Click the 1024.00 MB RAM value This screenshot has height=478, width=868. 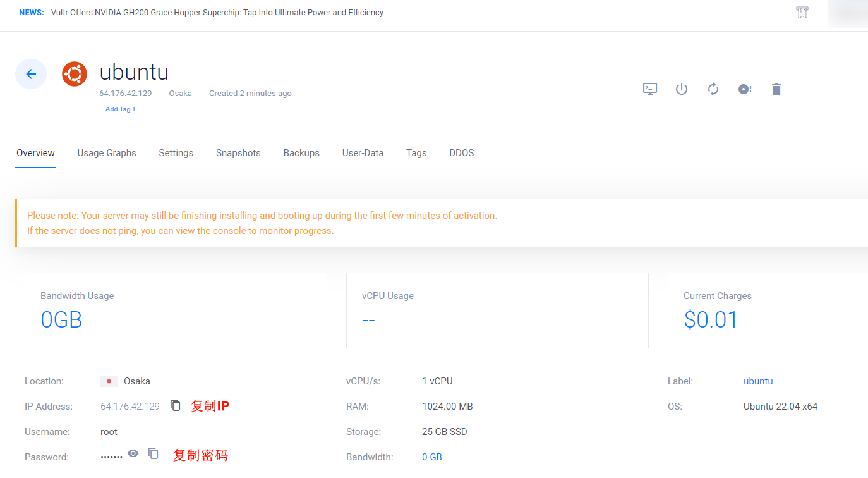click(447, 407)
